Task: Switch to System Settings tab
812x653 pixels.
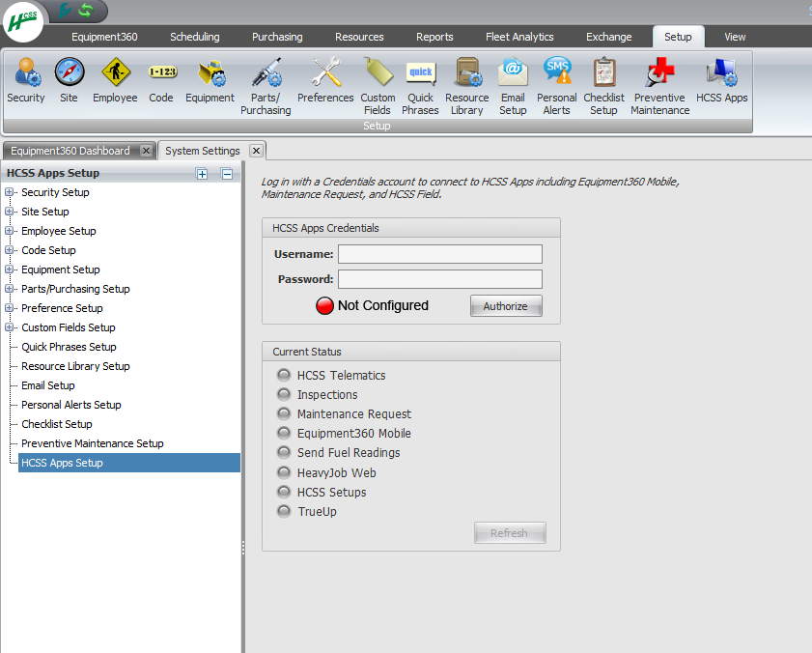Action: pos(203,151)
